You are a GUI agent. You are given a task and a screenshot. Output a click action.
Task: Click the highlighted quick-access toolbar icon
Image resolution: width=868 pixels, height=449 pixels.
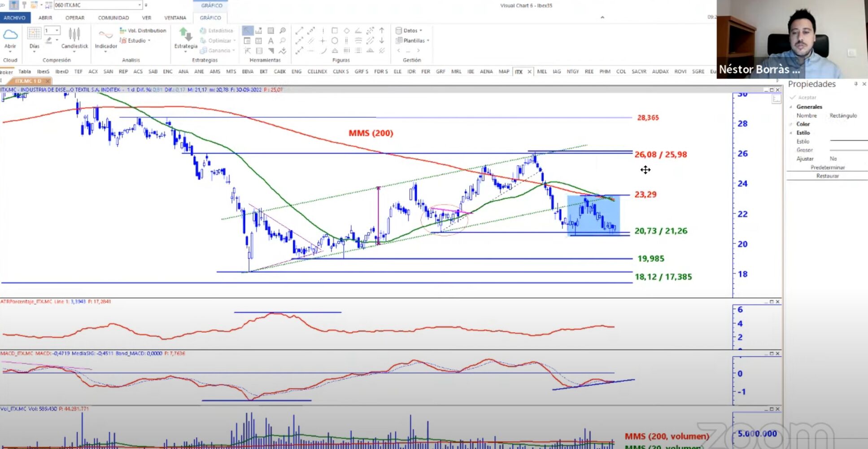tap(14, 5)
